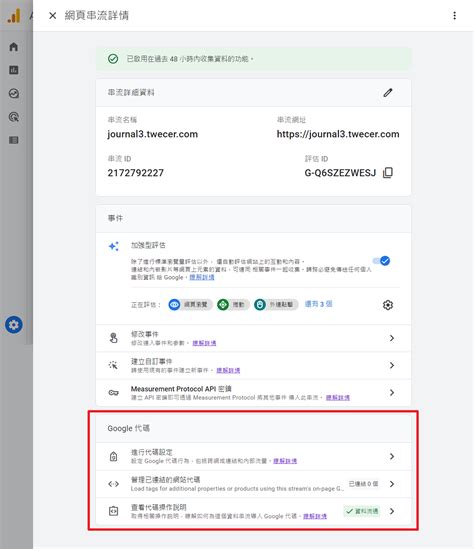Copy measurement ID G-Q6SZEZWESJ
This screenshot has width=474, height=549.
pyautogui.click(x=388, y=173)
